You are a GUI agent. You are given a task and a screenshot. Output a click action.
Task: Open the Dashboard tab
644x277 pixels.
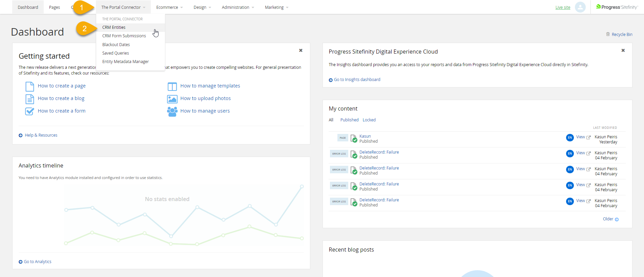point(28,7)
